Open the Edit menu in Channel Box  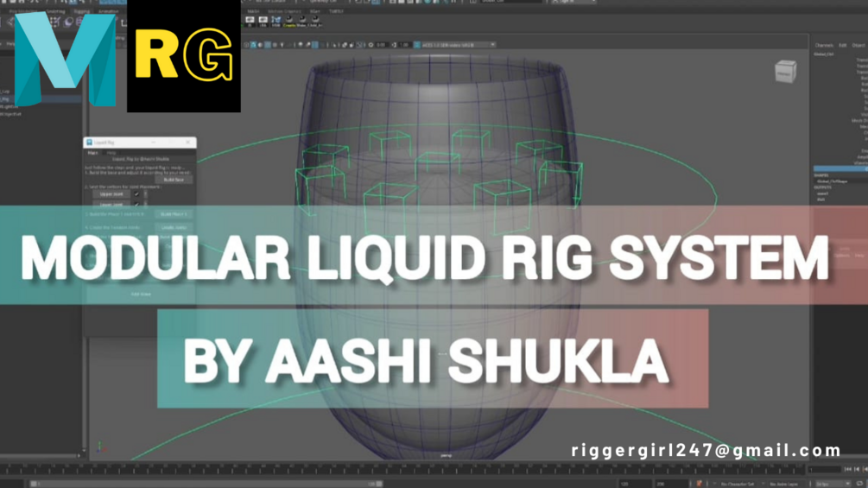coord(843,46)
